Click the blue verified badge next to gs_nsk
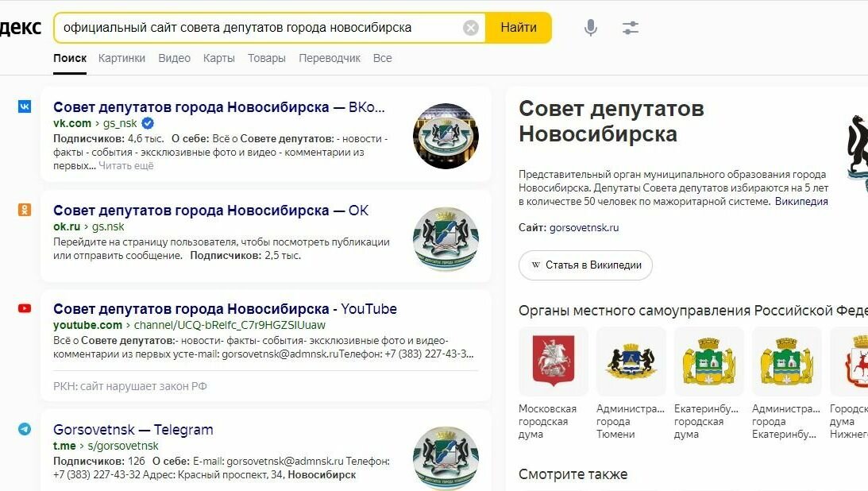The height and width of the screenshot is (491, 868). (148, 123)
